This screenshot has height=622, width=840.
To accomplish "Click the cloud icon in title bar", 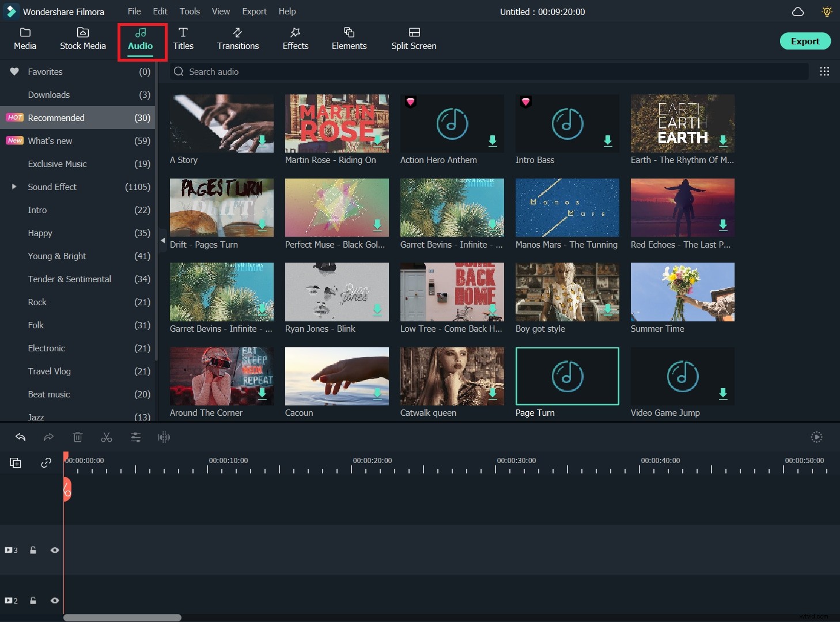I will pyautogui.click(x=798, y=12).
